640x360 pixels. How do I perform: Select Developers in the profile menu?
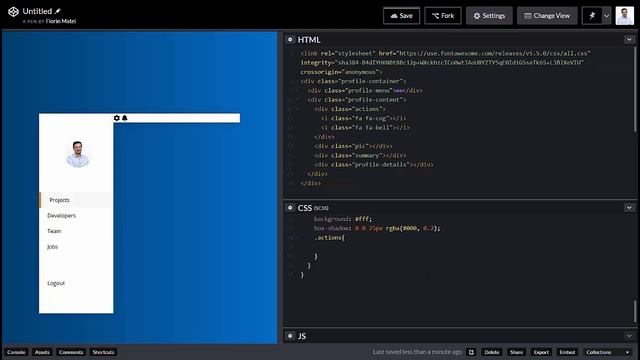click(61, 216)
